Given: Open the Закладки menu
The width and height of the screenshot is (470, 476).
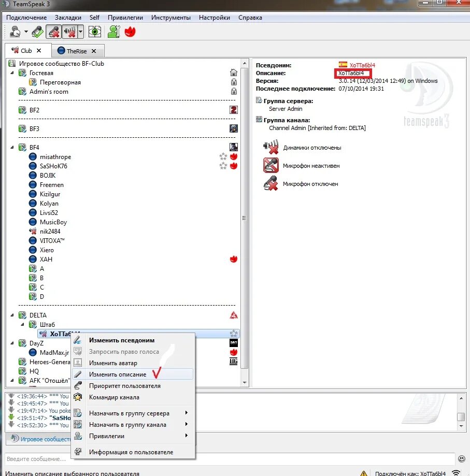Looking at the screenshot, I should [x=68, y=18].
